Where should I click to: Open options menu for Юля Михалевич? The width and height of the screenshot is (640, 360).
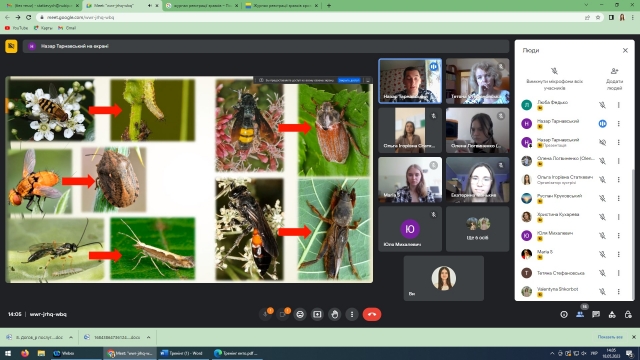pyautogui.click(x=618, y=236)
